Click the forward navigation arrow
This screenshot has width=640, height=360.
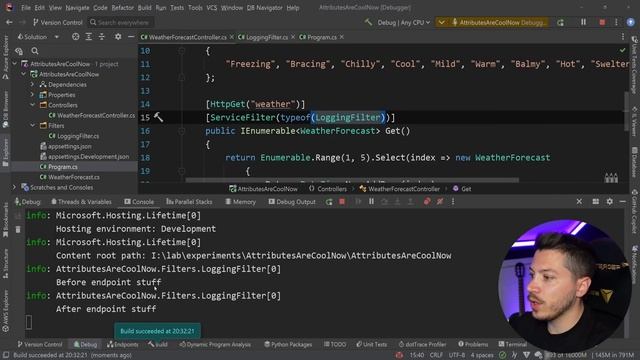coord(22,22)
